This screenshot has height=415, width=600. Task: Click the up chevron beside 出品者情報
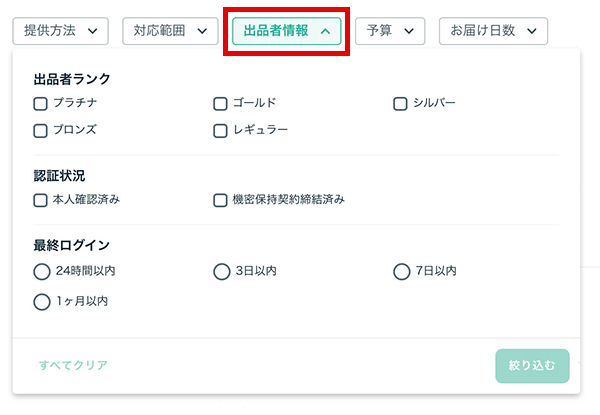point(325,31)
